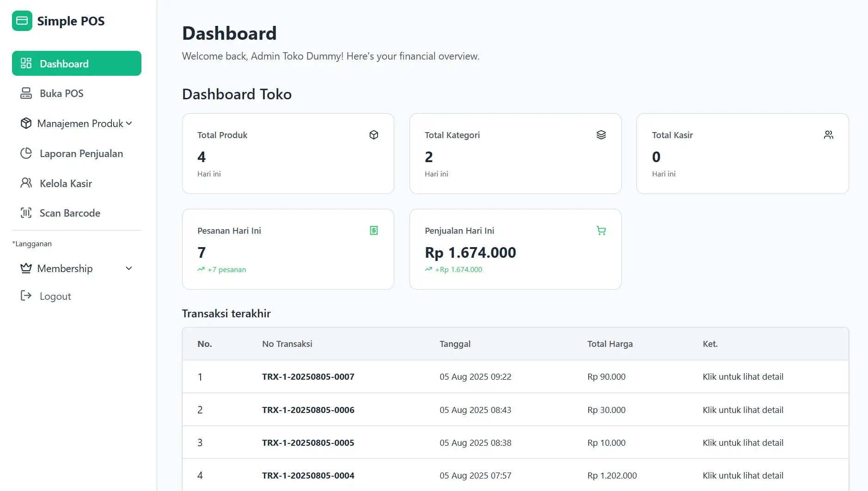868x491 pixels.
Task: Click the Membership crown icon
Action: (x=26, y=268)
